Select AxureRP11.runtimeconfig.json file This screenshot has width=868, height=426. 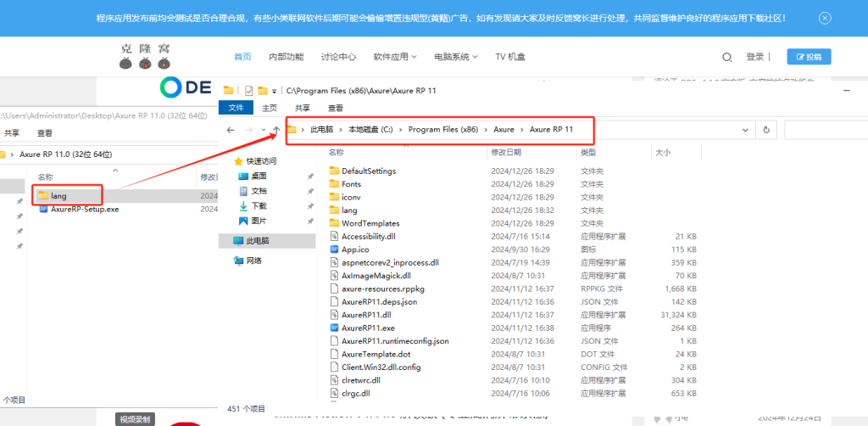point(395,340)
